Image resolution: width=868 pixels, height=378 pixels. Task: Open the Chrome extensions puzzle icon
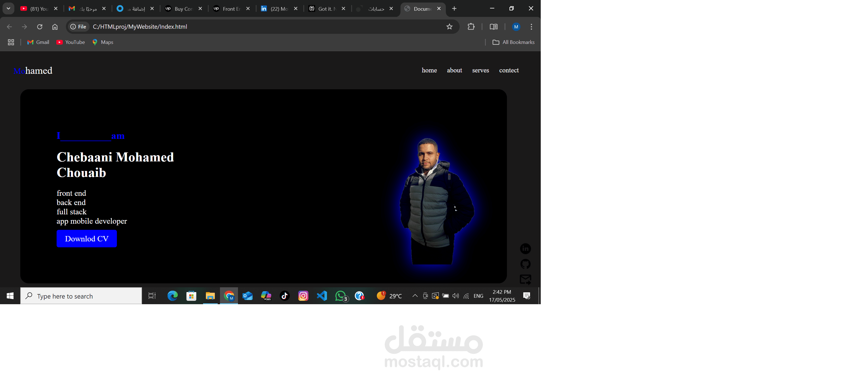pyautogui.click(x=471, y=26)
